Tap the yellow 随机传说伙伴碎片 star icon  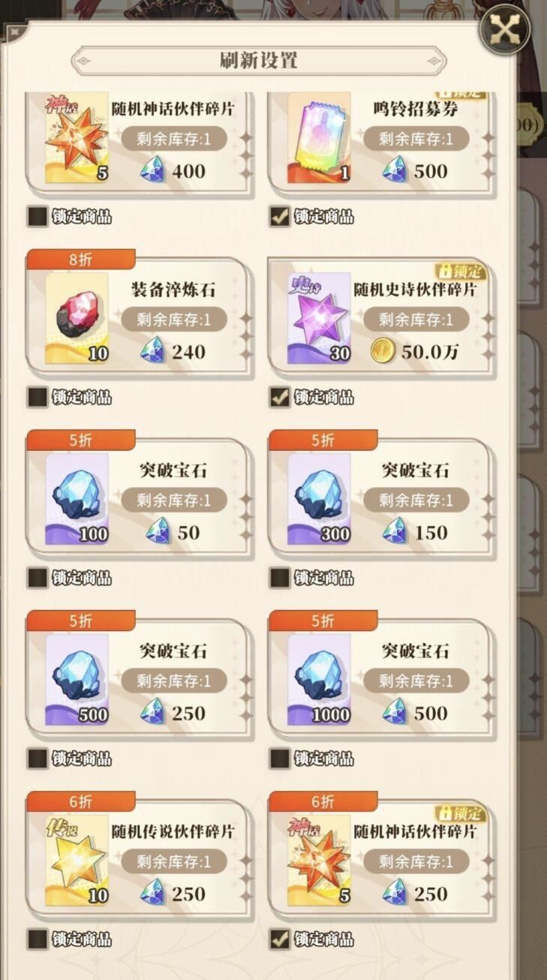coord(77,861)
